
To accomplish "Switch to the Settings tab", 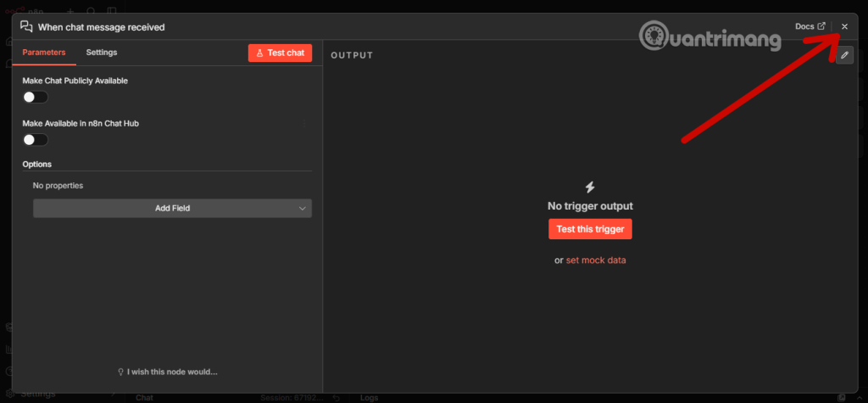I will point(102,53).
